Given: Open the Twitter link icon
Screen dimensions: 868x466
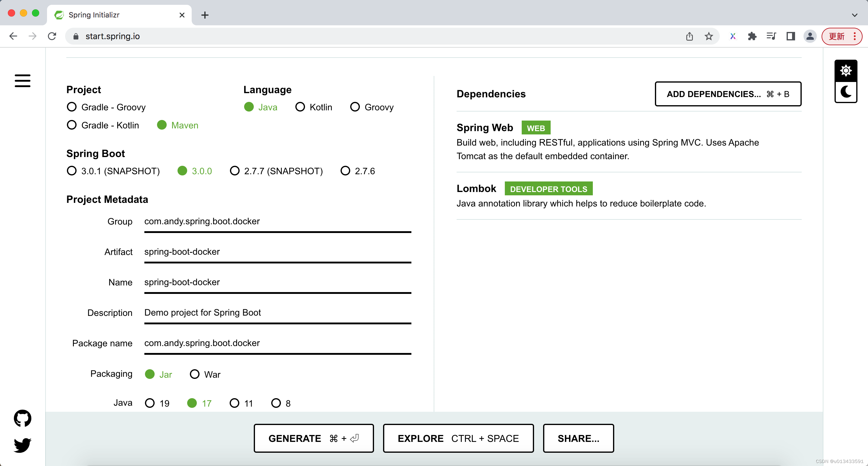Looking at the screenshot, I should coord(23,445).
